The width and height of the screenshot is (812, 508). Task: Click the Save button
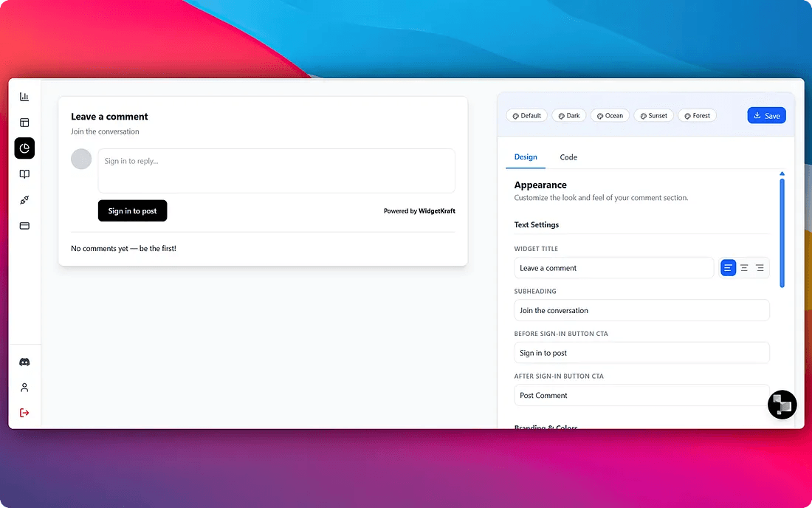(x=766, y=115)
